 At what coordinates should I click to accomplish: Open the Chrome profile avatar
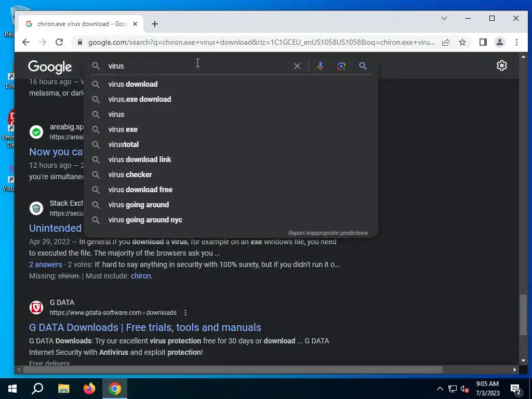click(x=499, y=42)
